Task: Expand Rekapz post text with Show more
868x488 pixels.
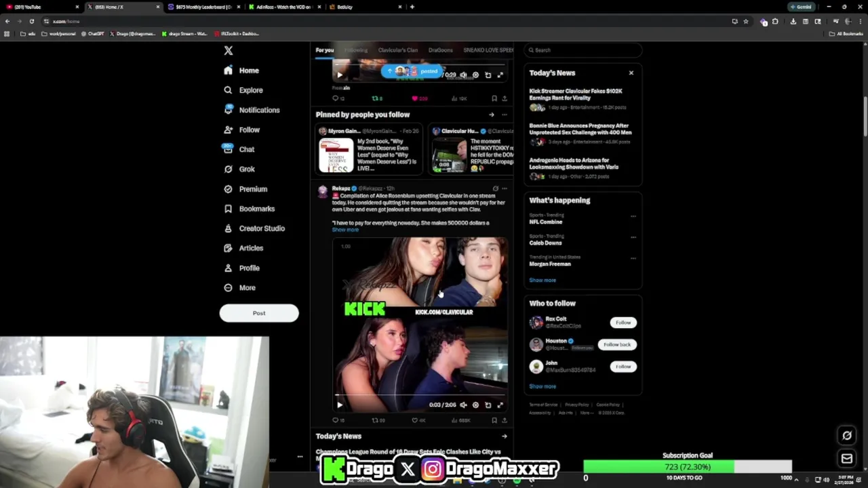Action: click(x=345, y=230)
